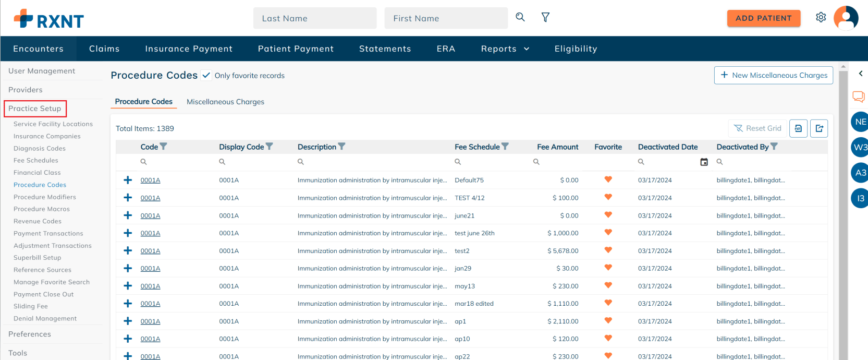The image size is (868, 360).
Task: Open Denial Management in sidebar
Action: (45, 318)
